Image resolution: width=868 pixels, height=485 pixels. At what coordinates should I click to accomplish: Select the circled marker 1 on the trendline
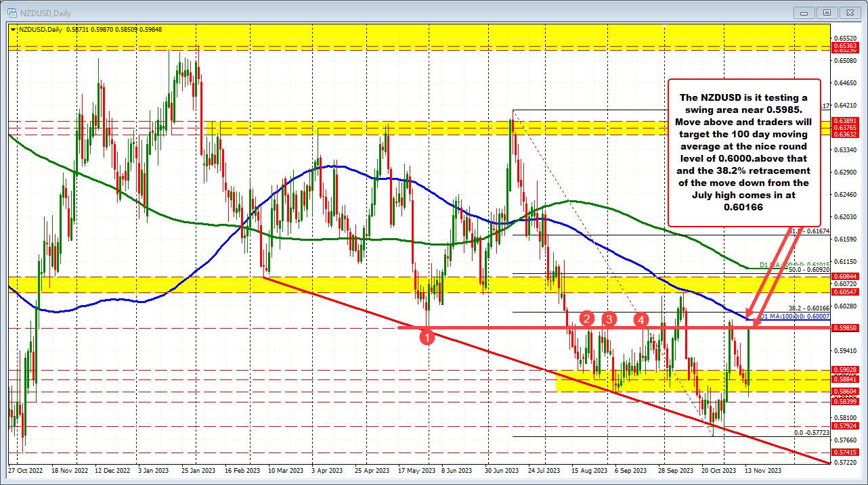427,338
